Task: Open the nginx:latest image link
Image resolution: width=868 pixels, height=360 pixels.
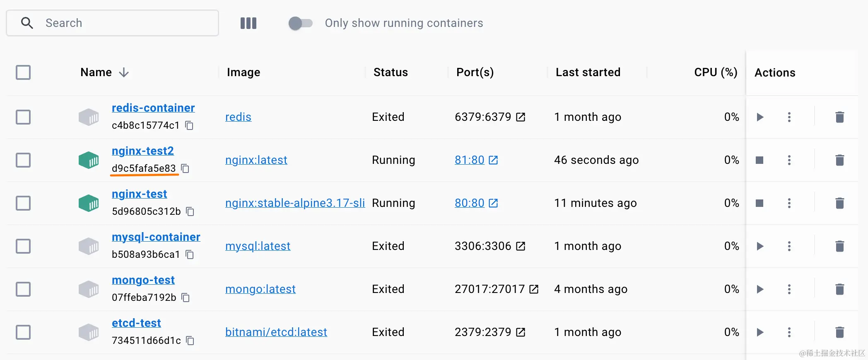Action: [256, 160]
